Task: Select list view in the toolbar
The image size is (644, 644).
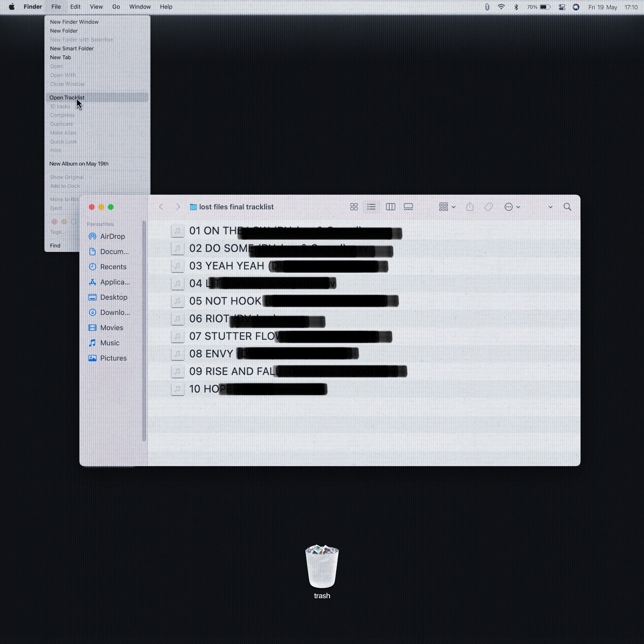Action: click(372, 207)
